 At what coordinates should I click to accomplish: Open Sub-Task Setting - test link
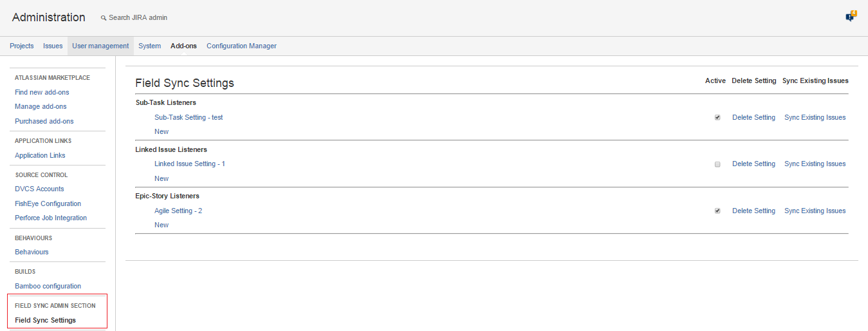tap(189, 117)
